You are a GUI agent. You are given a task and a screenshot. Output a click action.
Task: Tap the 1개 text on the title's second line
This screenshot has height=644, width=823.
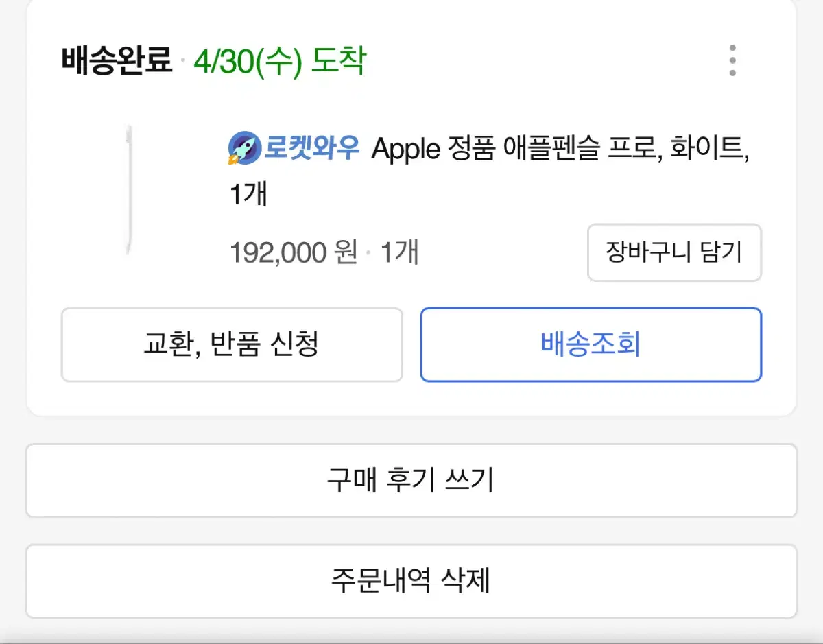coord(248,195)
